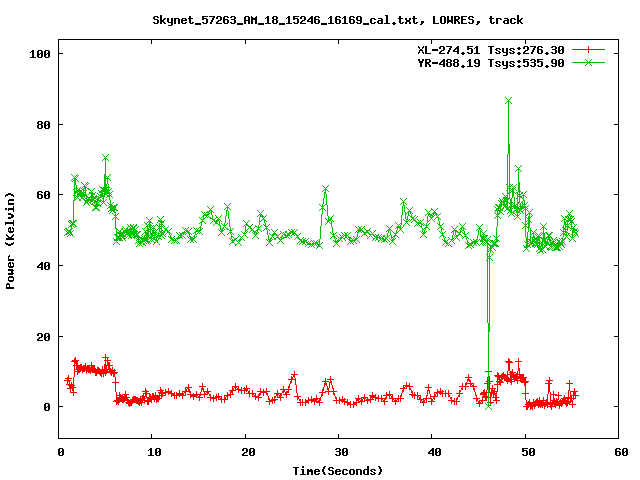This screenshot has width=640, height=480.
Task: Click legend entry YR-488.19 Tsys:535.90
Action: click(x=491, y=63)
